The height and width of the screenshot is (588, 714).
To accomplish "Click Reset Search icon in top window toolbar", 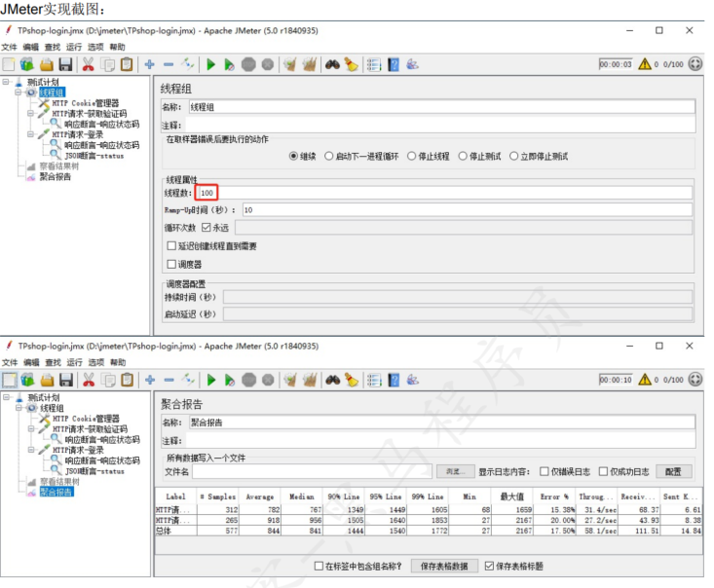I will (x=351, y=64).
